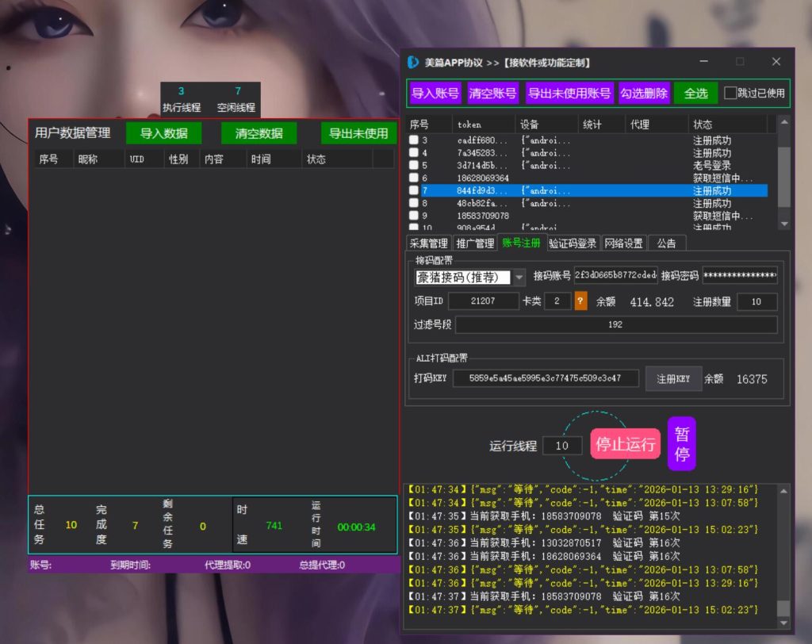Click the pink 停止运行 stop button
Image resolution: width=812 pixels, height=644 pixels.
(x=625, y=444)
